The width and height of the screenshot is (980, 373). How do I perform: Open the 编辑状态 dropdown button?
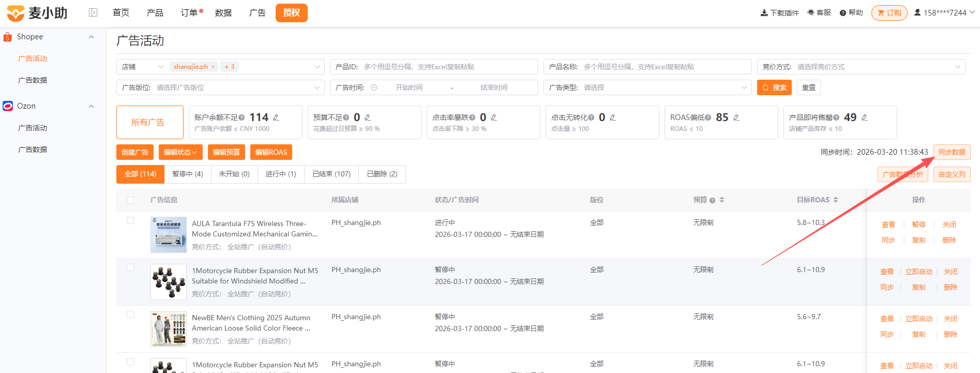(x=180, y=152)
